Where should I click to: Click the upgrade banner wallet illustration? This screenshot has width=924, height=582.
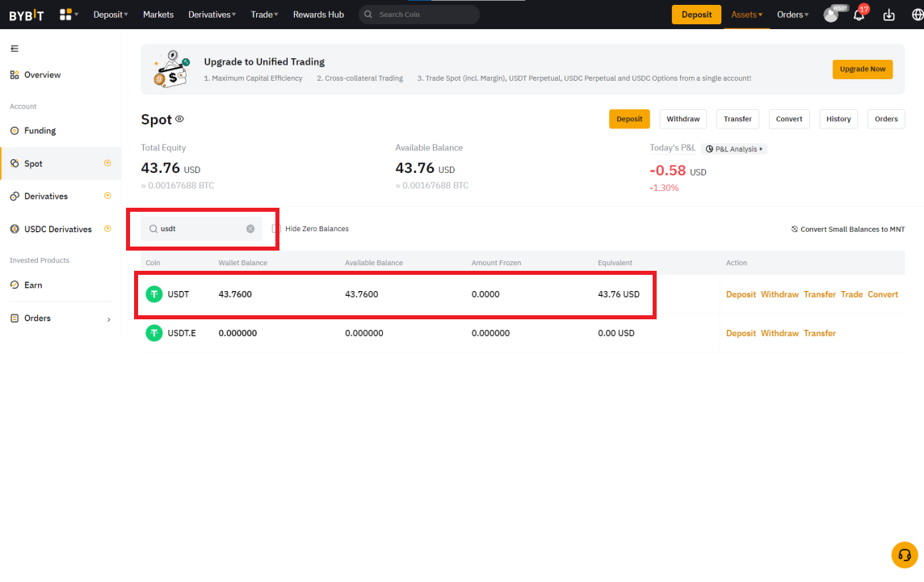click(x=171, y=69)
